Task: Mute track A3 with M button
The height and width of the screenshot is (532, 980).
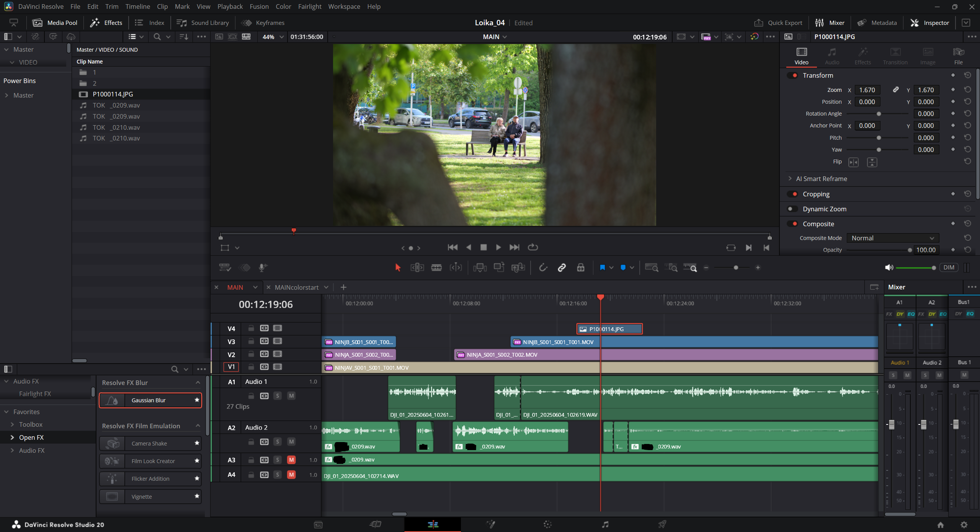Action: pyautogui.click(x=291, y=460)
